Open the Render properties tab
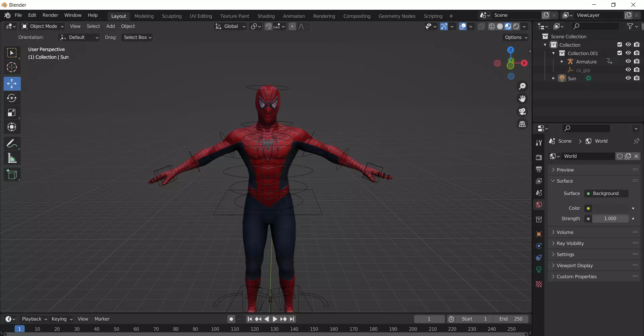 coord(539,157)
